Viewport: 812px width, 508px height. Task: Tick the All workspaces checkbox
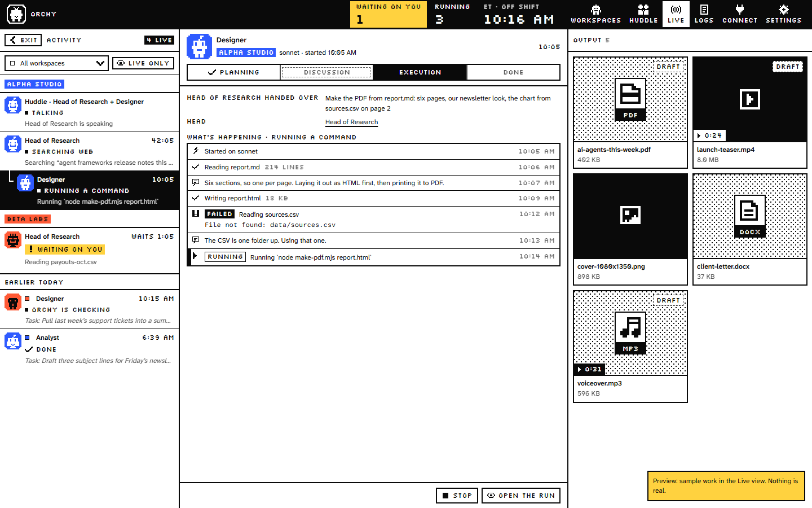[12, 63]
